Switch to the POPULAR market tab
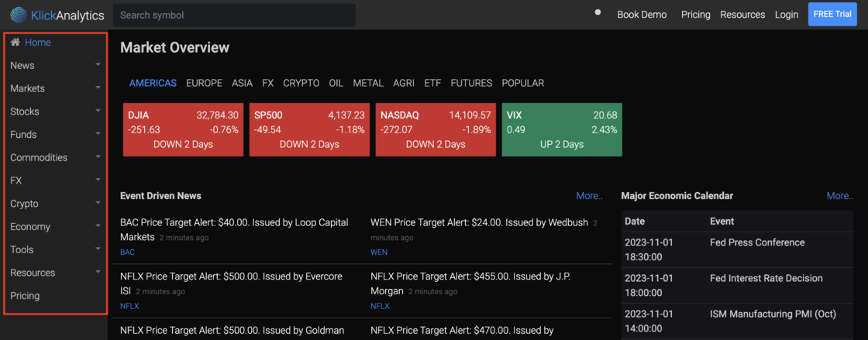The width and height of the screenshot is (868, 340). (522, 83)
